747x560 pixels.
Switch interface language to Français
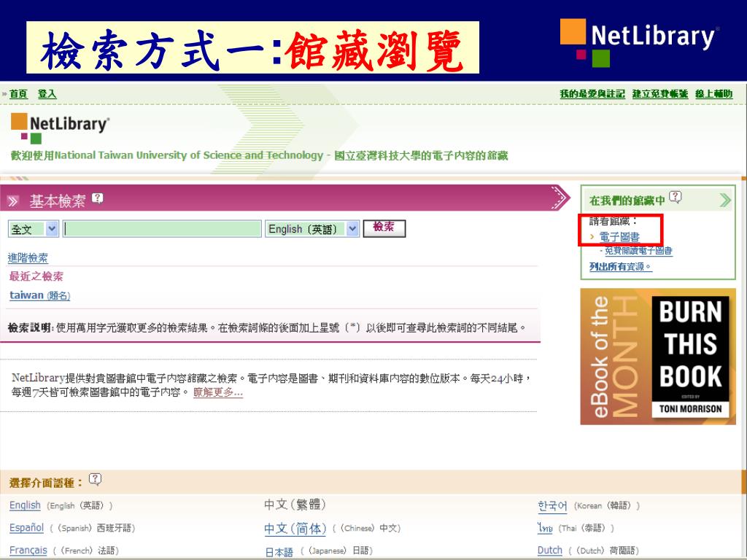point(28,551)
